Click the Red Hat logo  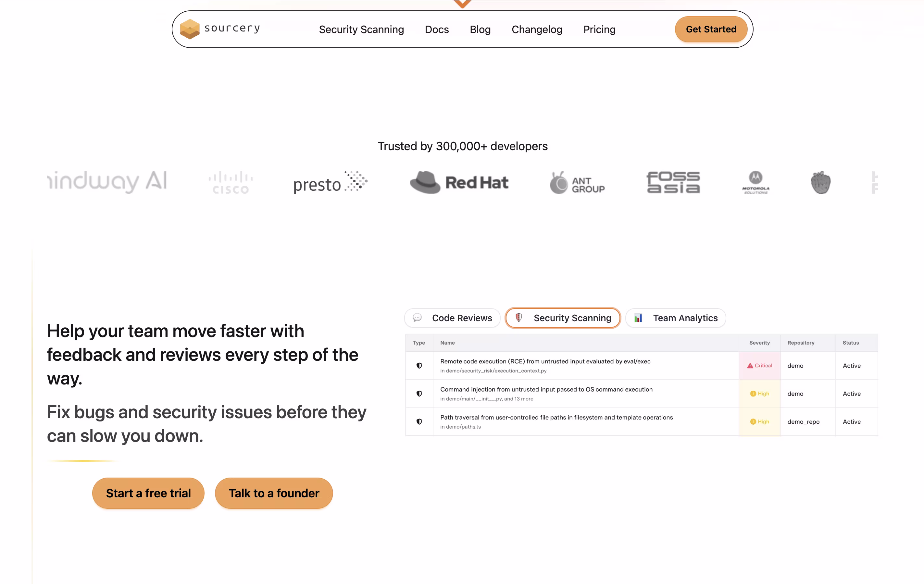click(459, 182)
